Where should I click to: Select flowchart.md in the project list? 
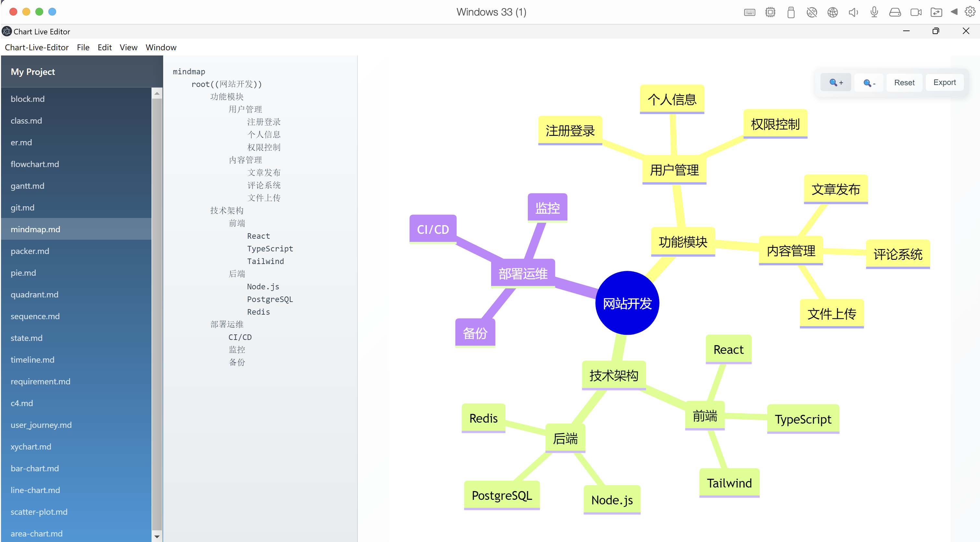(x=35, y=164)
